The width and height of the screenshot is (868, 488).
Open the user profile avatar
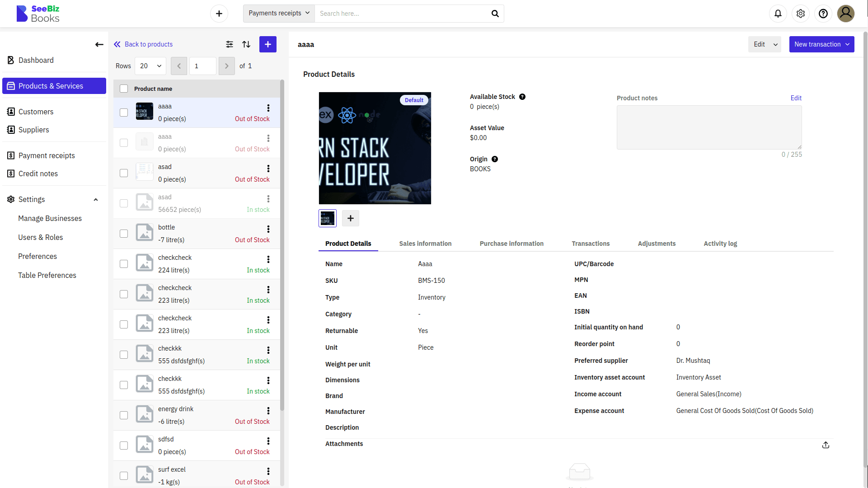(846, 14)
